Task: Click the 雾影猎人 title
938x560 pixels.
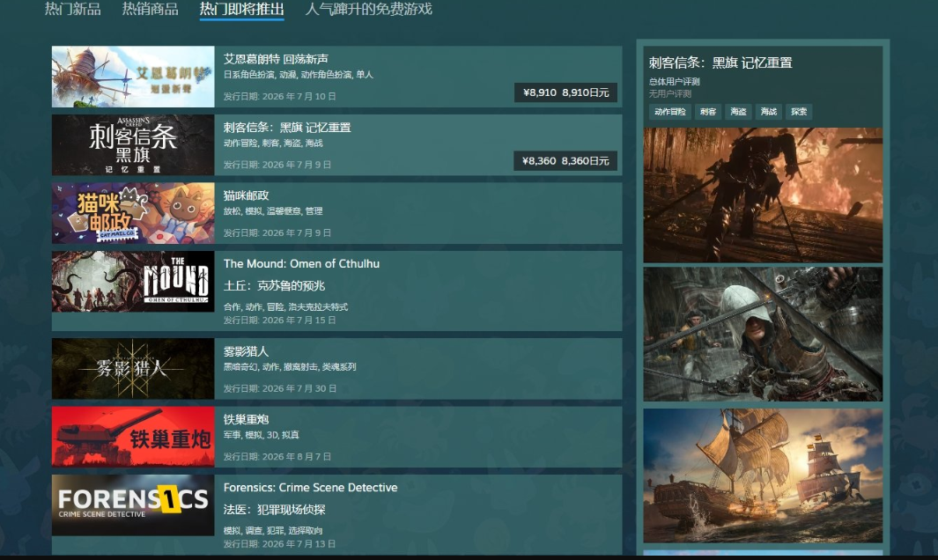Action: coord(246,351)
